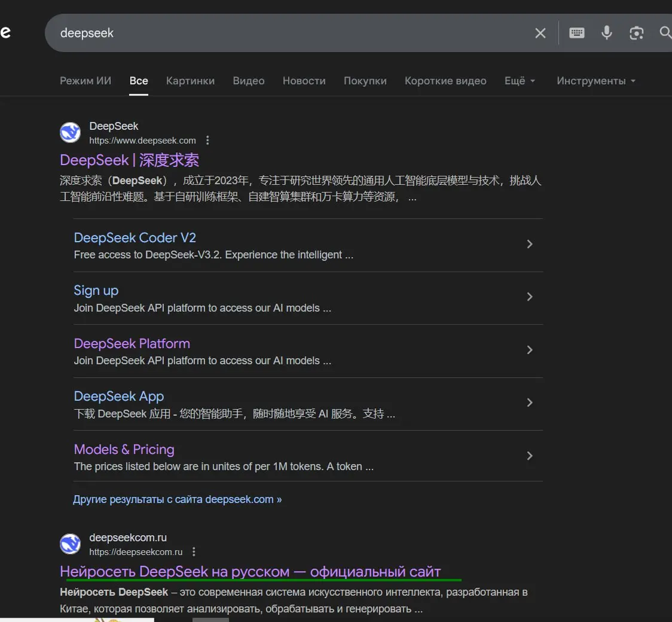
Task: Click the https://deepseekcom.ru URL text
Action: pos(136,552)
